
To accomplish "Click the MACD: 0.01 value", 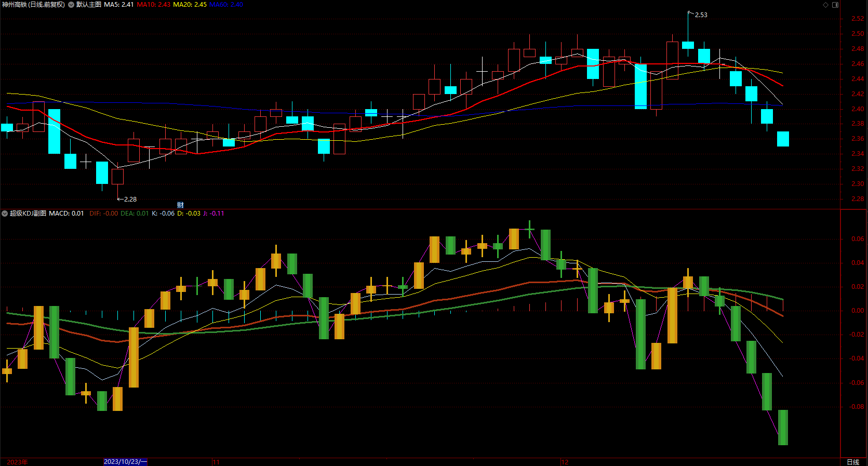I will point(66,214).
